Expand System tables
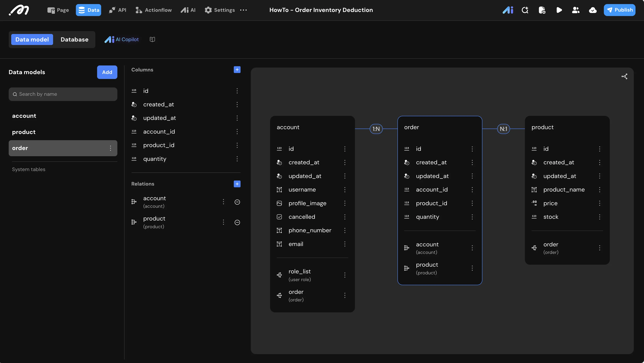644x363 pixels. point(29,169)
